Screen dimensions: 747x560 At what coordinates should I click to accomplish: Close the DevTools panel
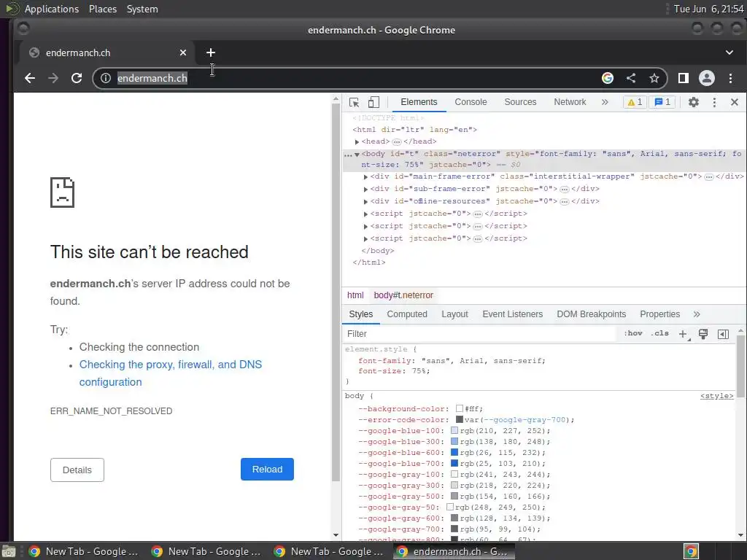pos(735,102)
